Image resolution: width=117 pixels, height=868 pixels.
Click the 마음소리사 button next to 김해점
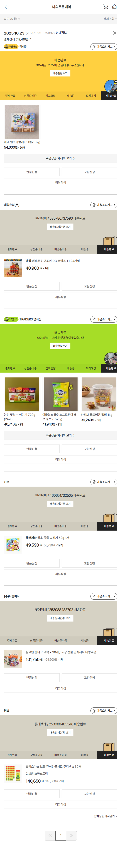[x=104, y=47]
